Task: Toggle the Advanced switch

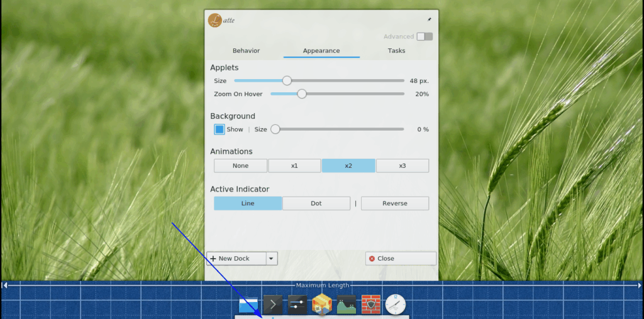Action: coord(425,36)
